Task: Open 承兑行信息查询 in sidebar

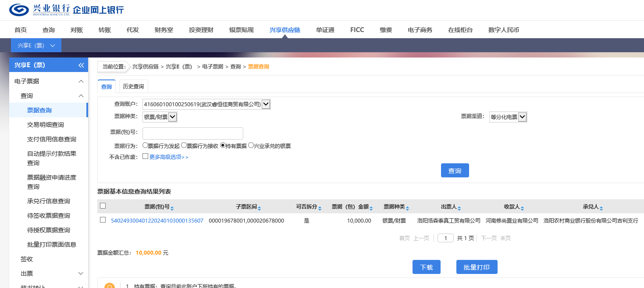Action: 49,201
